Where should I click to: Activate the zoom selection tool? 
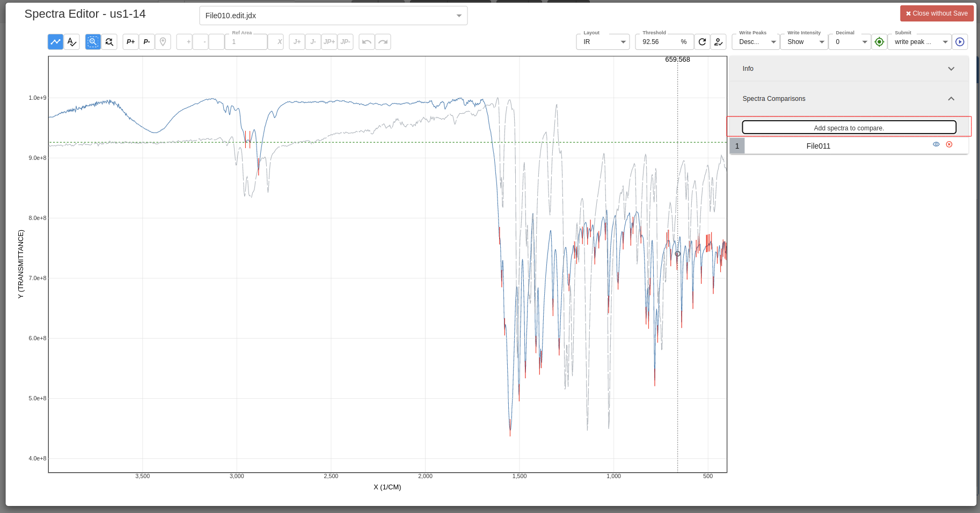[93, 41]
